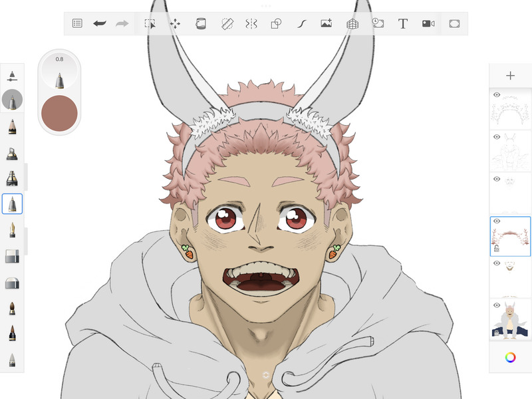Select the Selection tool in toolbar
The height and width of the screenshot is (399, 532).
tap(150, 24)
